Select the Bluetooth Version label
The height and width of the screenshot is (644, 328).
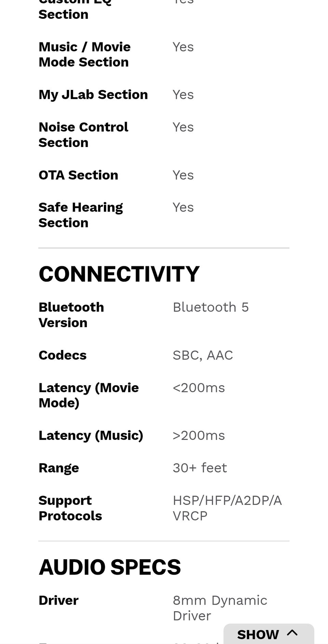pos(71,315)
